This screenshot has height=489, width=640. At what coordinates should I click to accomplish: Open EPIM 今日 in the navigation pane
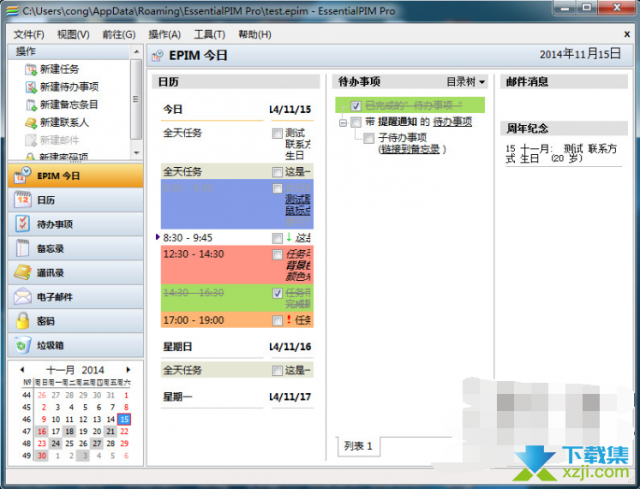76,176
